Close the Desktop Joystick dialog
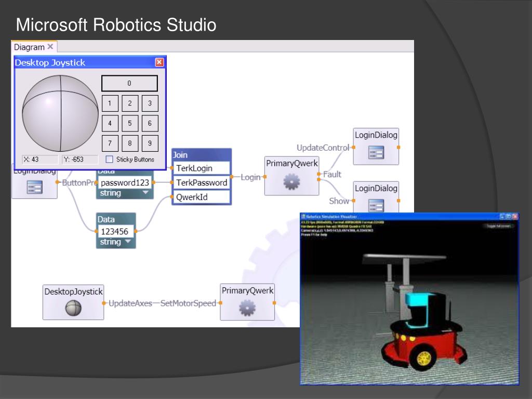The image size is (532, 399). tap(159, 62)
